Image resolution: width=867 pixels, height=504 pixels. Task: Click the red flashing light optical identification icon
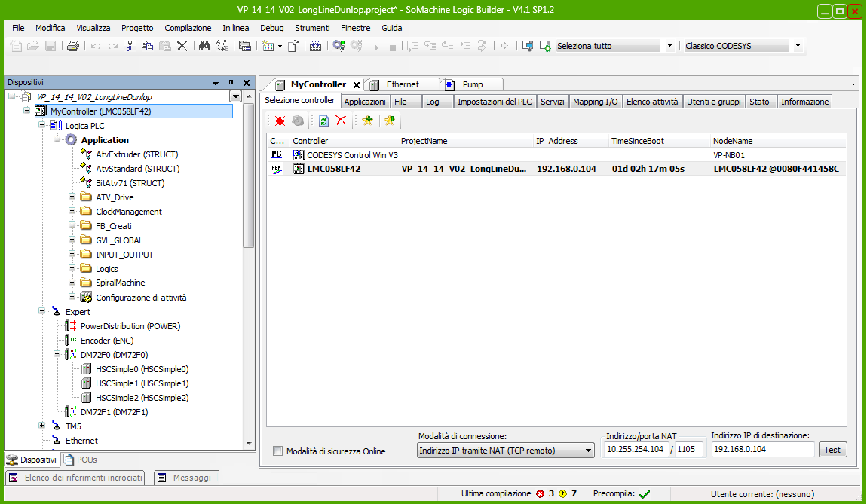280,121
